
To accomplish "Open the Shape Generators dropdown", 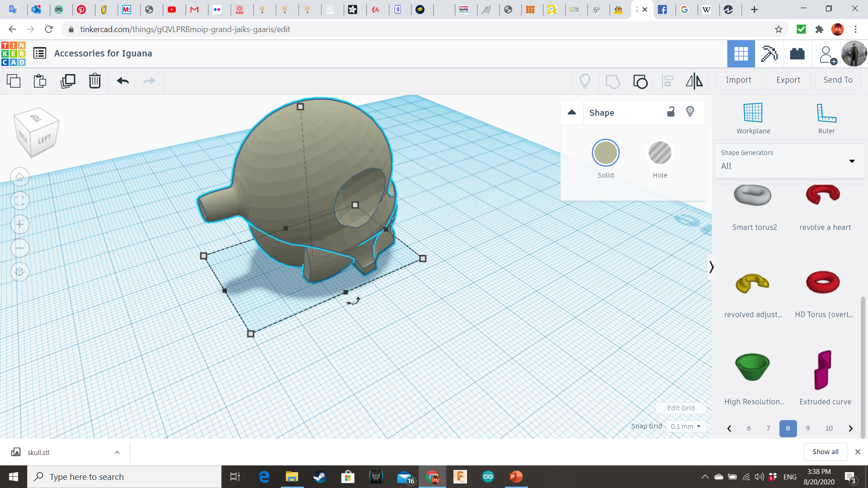I will coord(789,160).
